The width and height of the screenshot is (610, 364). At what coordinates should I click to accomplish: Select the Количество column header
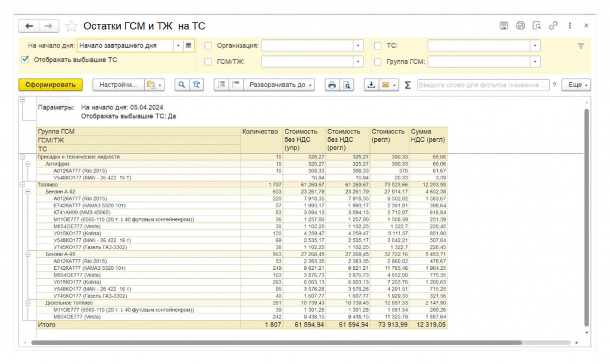(x=262, y=139)
